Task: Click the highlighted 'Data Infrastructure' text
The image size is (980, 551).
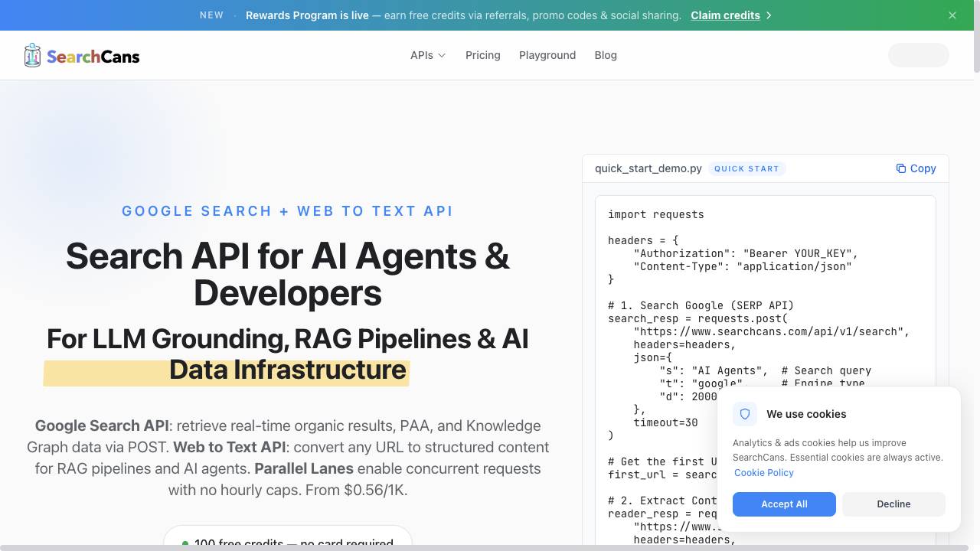Action: pyautogui.click(x=288, y=370)
